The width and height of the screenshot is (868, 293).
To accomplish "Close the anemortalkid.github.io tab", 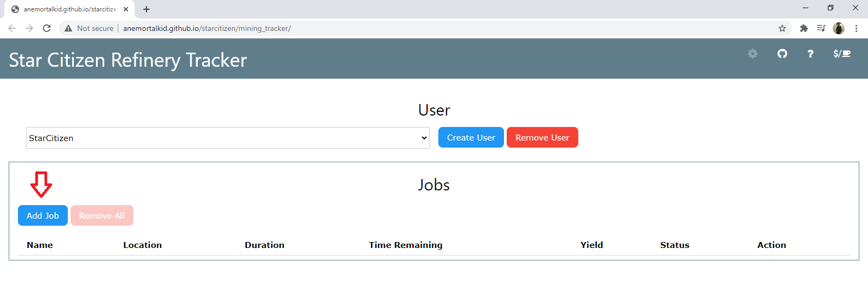I will pos(126,9).
